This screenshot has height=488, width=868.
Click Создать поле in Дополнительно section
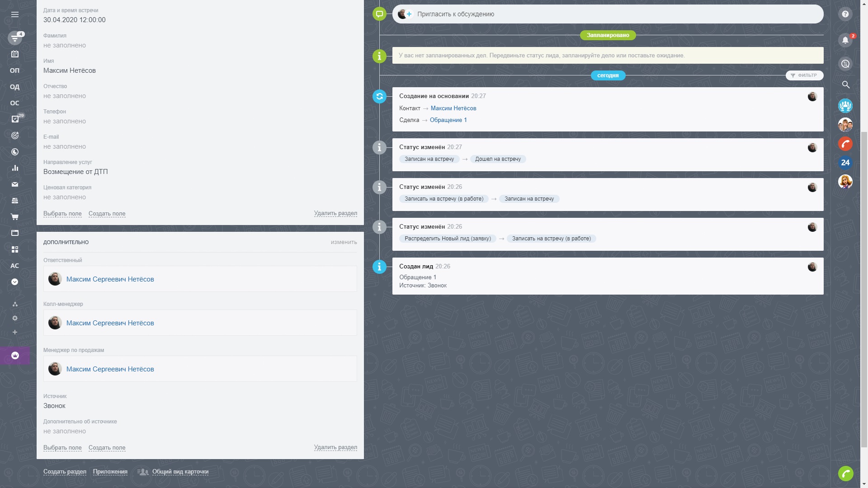coord(107,448)
